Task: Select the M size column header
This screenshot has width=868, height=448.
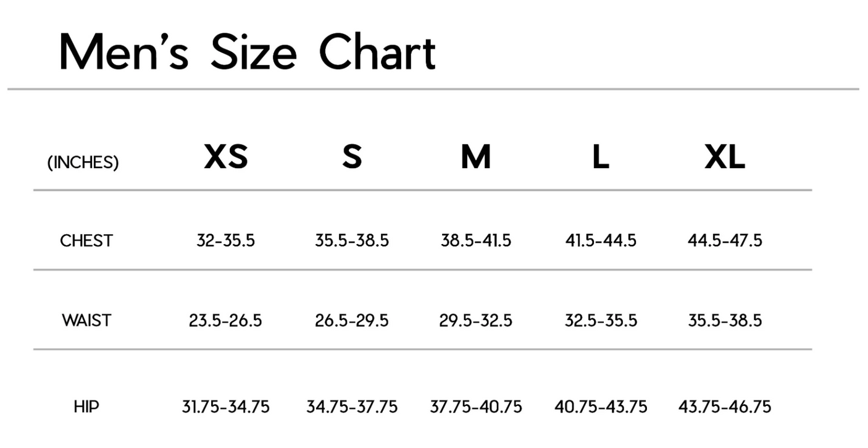Action: click(476, 158)
